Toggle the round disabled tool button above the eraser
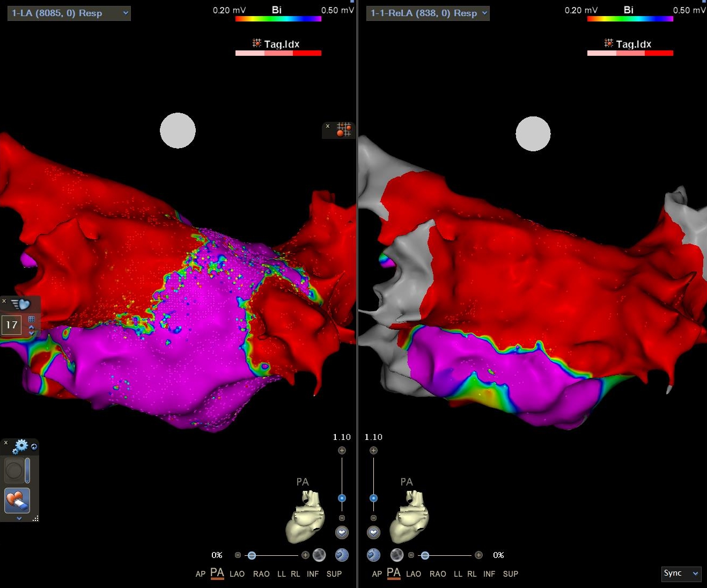 (x=13, y=471)
